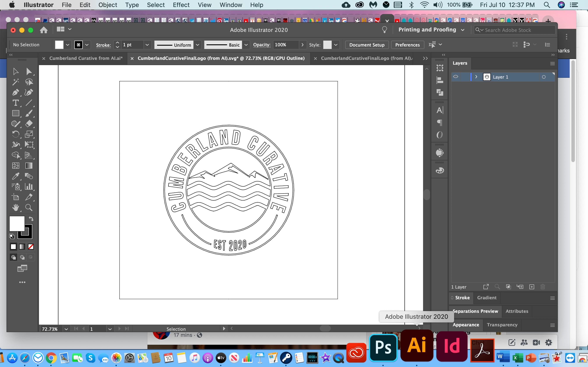Set fill to None swatch

click(x=31, y=247)
